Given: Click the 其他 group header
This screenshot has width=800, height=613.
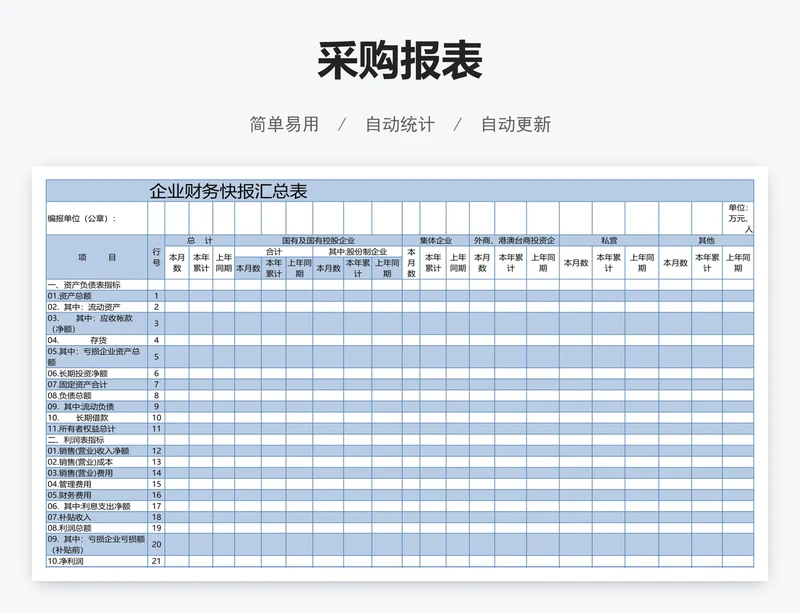Looking at the screenshot, I should (x=706, y=240).
